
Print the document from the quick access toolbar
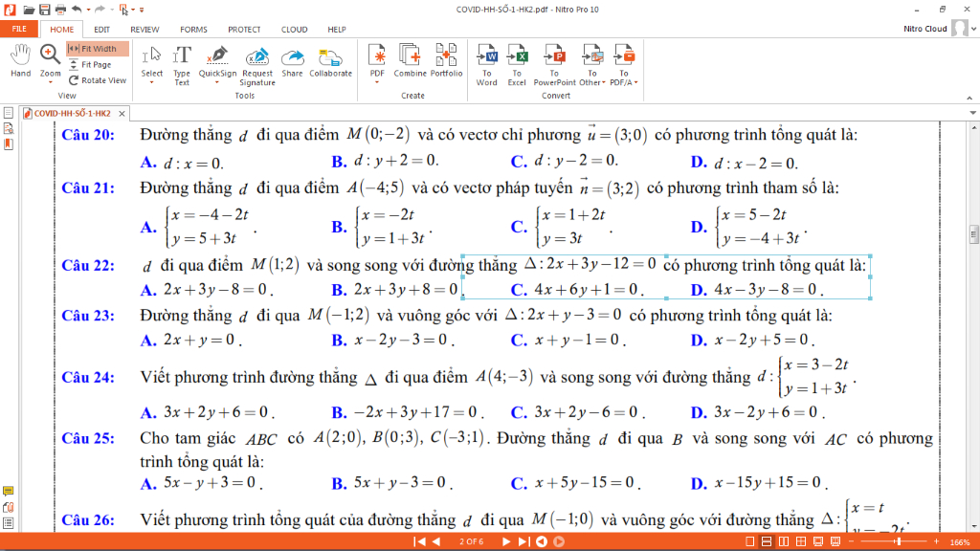(x=60, y=10)
